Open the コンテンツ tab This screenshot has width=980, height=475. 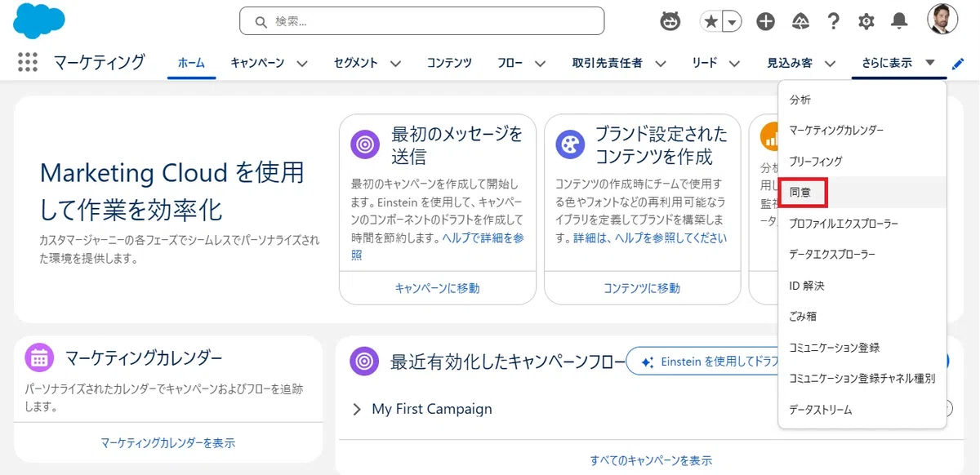tap(449, 63)
